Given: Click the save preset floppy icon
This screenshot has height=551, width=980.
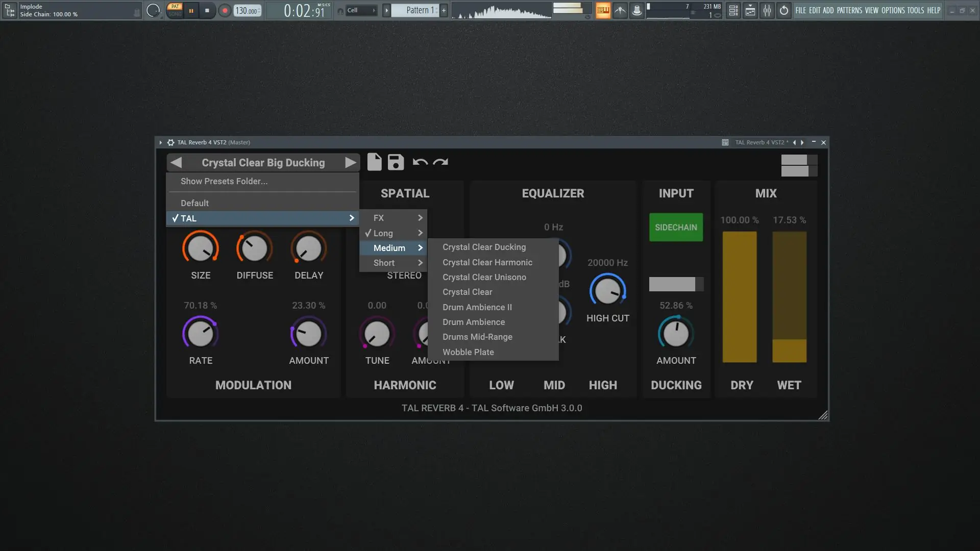Looking at the screenshot, I should pos(396,162).
